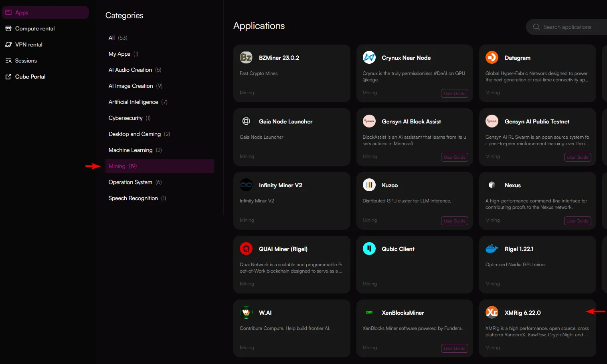Screen dimensions: 607x364
Task: Click the Apps sidebar icon
Action: tap(8, 12)
